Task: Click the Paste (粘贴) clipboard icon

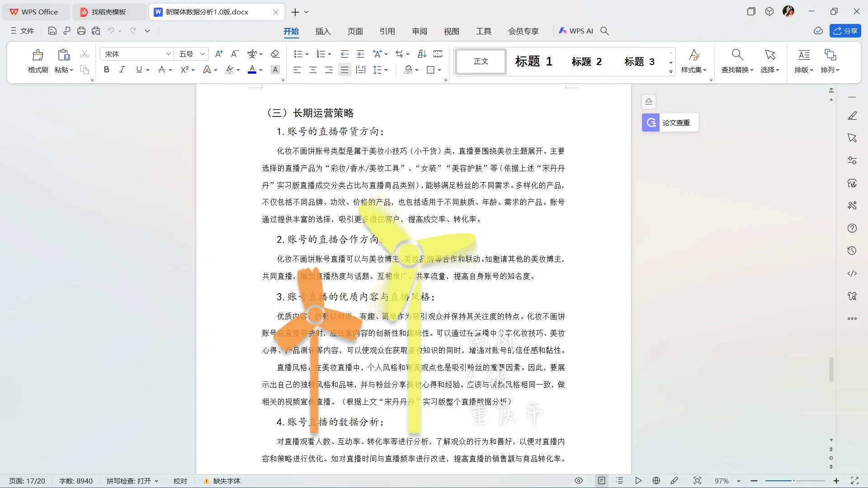Action: (64, 55)
